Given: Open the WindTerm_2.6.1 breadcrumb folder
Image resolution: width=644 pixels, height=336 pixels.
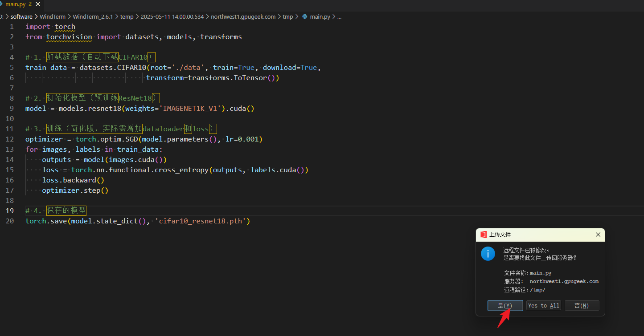Looking at the screenshot, I should click(93, 16).
